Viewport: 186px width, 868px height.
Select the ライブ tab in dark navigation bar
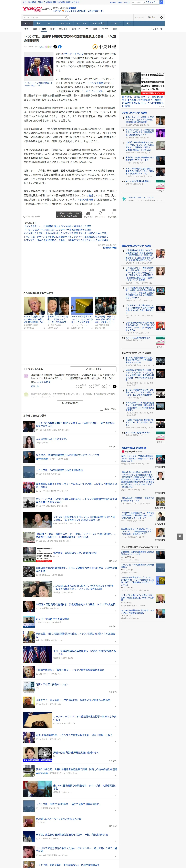click(x=49, y=24)
